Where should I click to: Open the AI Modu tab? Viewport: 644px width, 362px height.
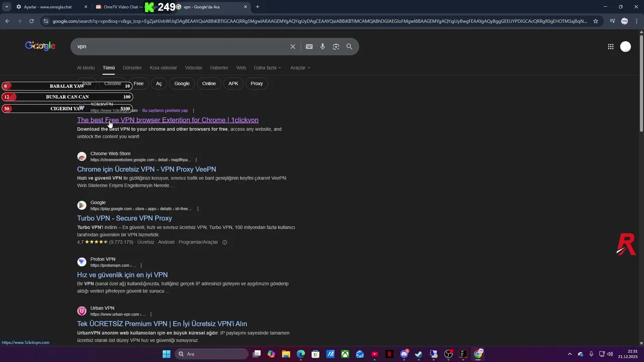pos(86,68)
